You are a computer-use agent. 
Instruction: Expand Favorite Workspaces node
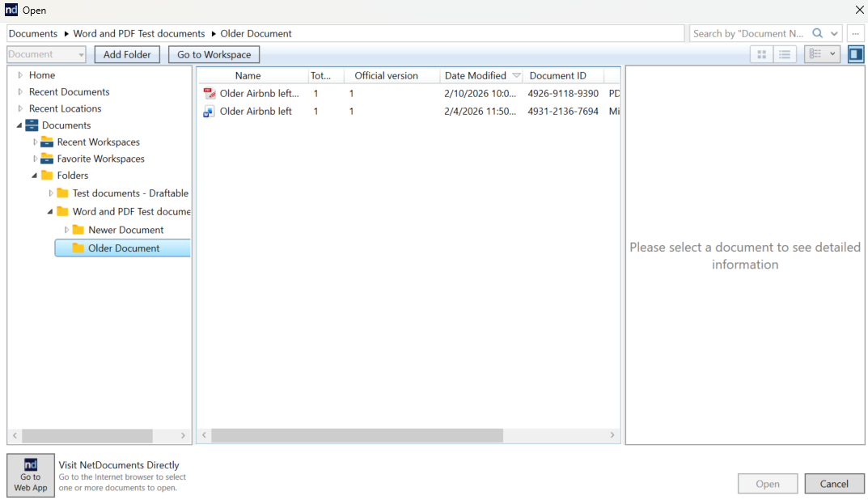point(35,159)
